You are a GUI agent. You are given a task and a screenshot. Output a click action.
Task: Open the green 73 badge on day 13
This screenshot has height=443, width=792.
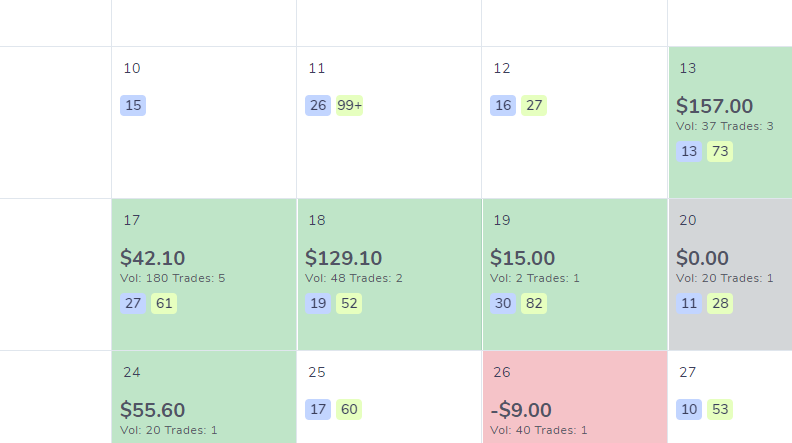[x=720, y=152]
